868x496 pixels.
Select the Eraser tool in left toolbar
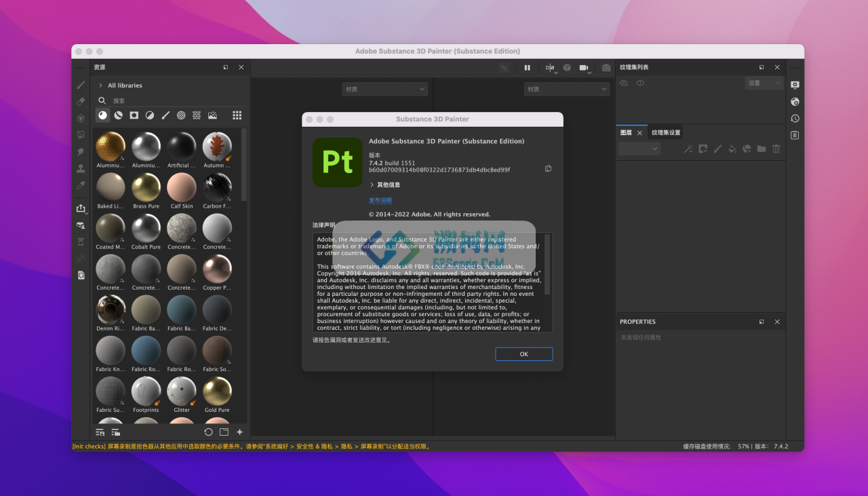click(81, 102)
